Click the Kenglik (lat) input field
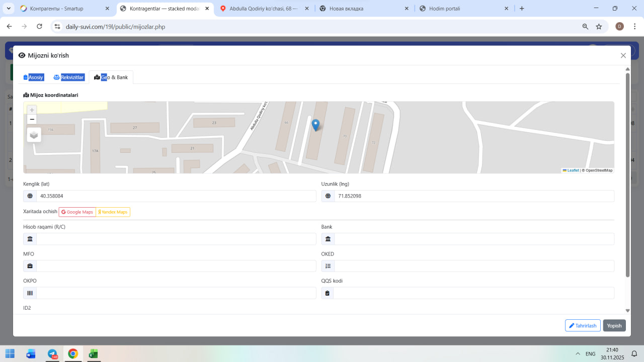Image resolution: width=644 pixels, height=362 pixels. [x=176, y=196]
